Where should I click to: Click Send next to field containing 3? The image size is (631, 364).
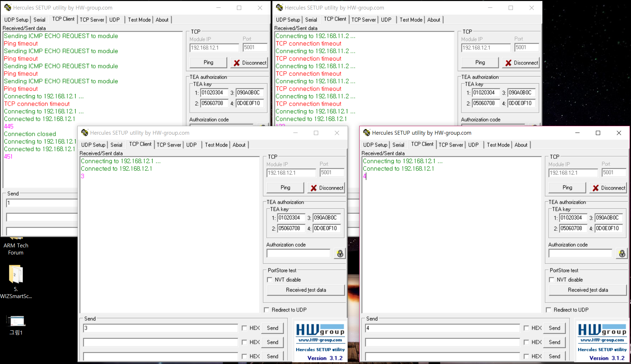coord(272,328)
